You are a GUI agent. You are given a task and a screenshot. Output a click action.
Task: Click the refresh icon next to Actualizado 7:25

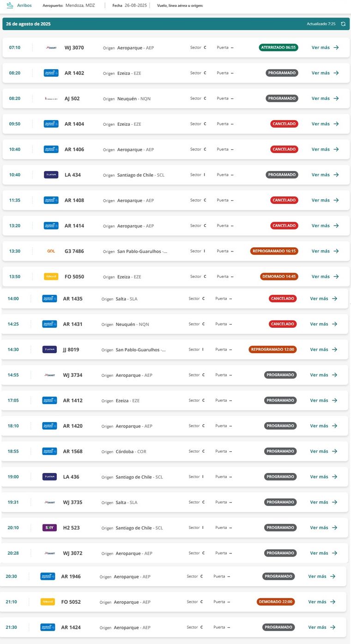(x=343, y=24)
